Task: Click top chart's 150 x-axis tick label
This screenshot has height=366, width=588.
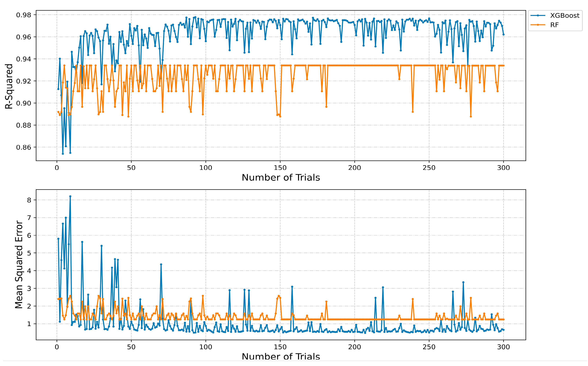Action: [280, 168]
